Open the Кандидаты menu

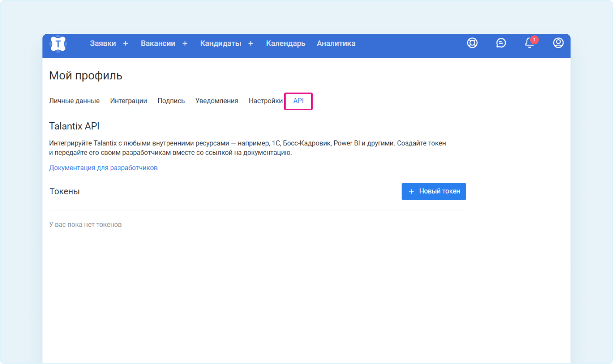coord(220,44)
